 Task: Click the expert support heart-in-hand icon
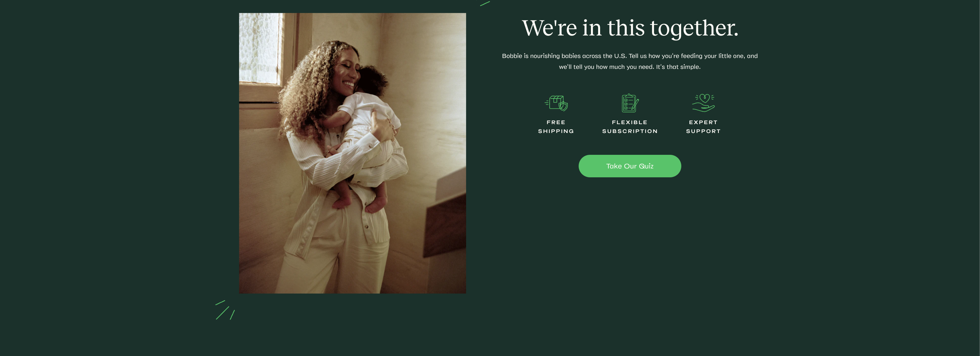click(703, 103)
